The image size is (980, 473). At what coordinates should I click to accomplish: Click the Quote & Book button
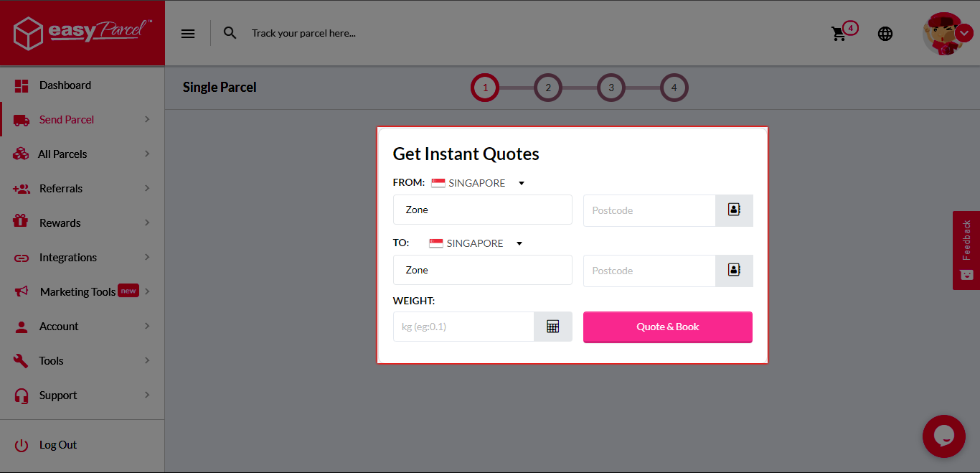point(667,326)
